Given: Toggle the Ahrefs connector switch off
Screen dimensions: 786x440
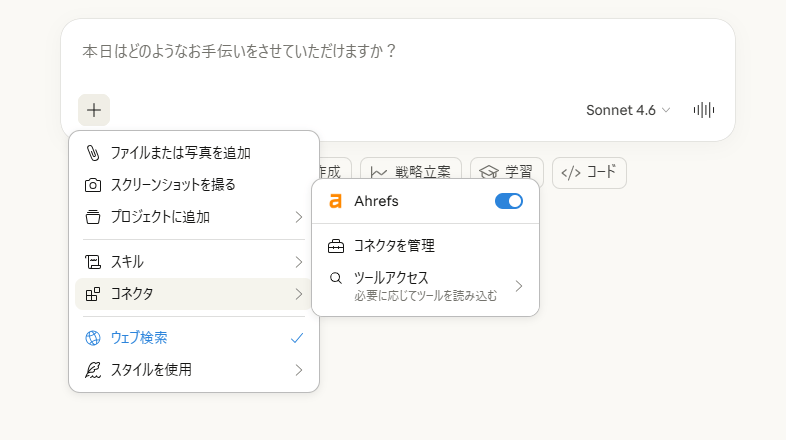Looking at the screenshot, I should point(509,201).
